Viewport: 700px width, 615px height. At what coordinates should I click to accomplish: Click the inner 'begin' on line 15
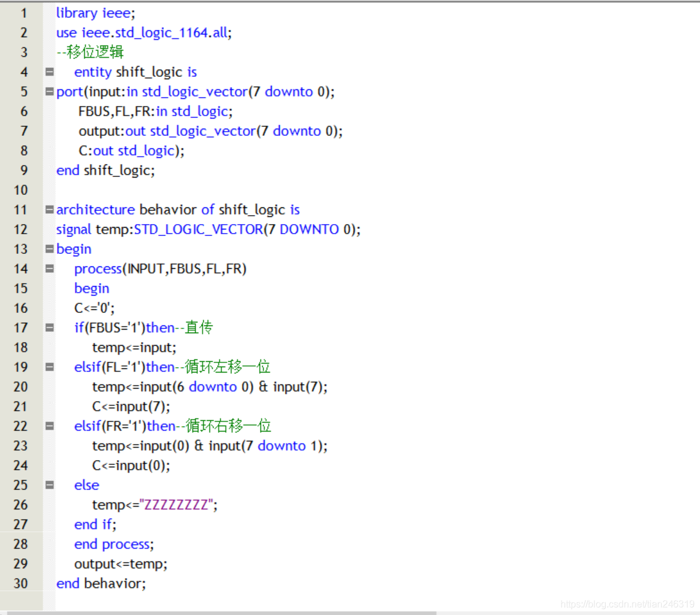click(x=91, y=288)
